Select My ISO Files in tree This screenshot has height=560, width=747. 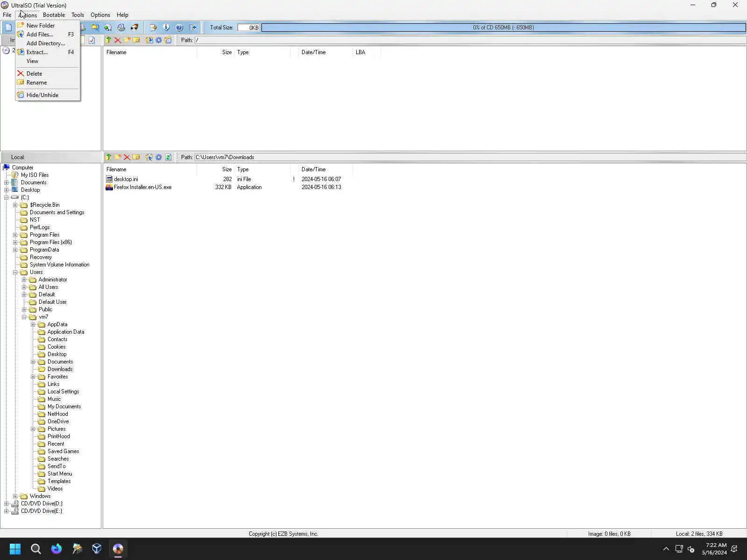(x=35, y=175)
